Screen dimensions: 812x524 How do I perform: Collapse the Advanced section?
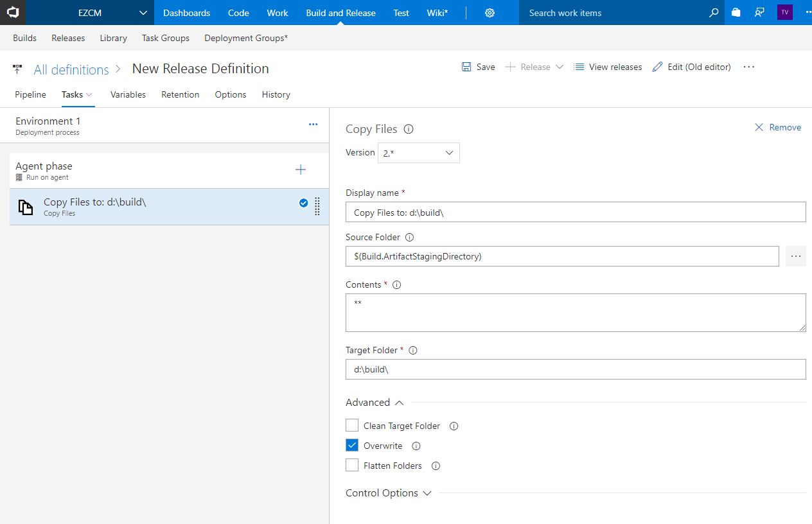tap(400, 402)
